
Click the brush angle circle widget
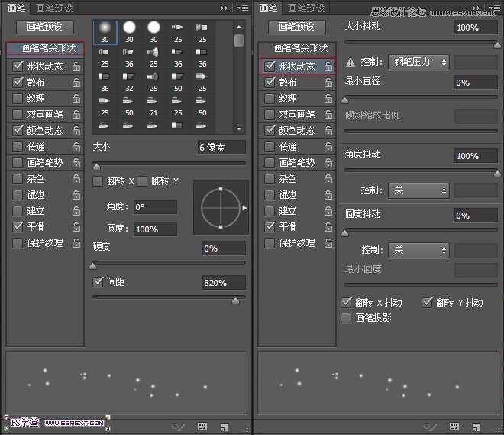221,208
